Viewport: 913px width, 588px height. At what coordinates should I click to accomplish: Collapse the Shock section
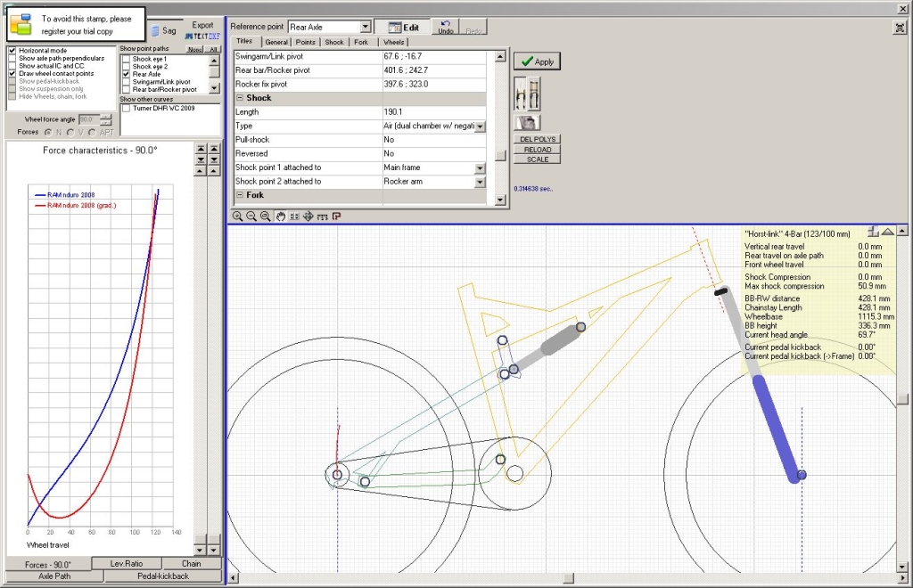[240, 98]
